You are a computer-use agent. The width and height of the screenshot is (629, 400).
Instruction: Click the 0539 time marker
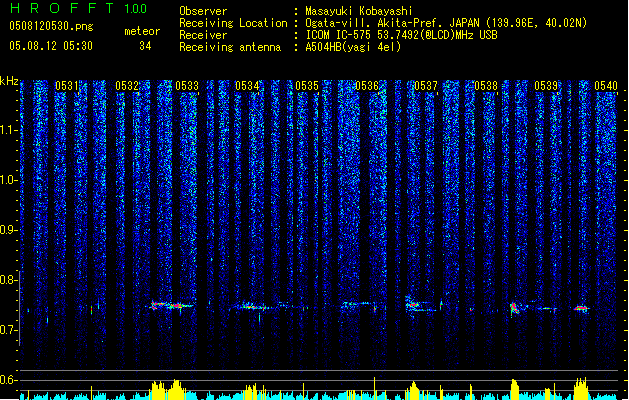click(x=546, y=86)
